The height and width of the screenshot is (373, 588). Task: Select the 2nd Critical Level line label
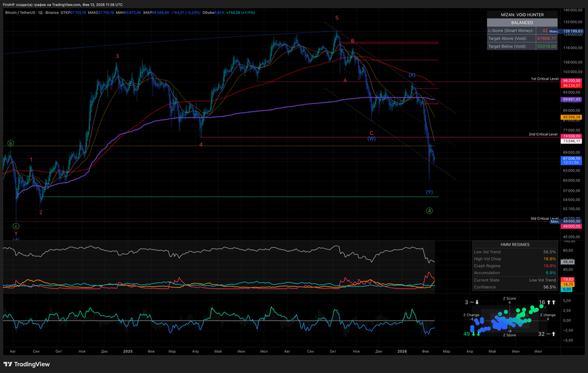543,134
